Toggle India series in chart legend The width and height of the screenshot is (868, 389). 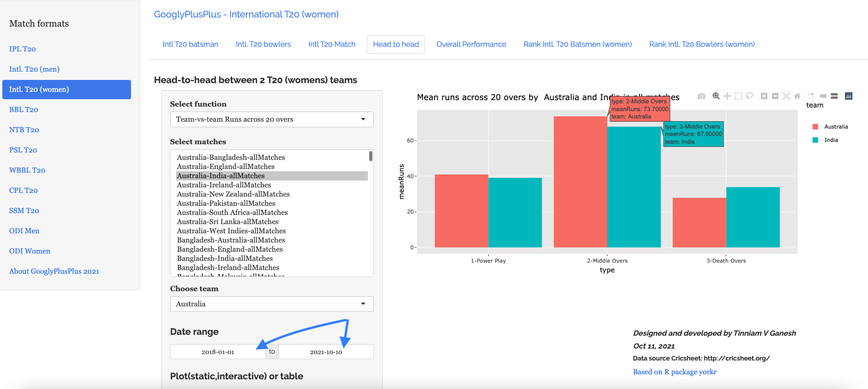point(831,140)
